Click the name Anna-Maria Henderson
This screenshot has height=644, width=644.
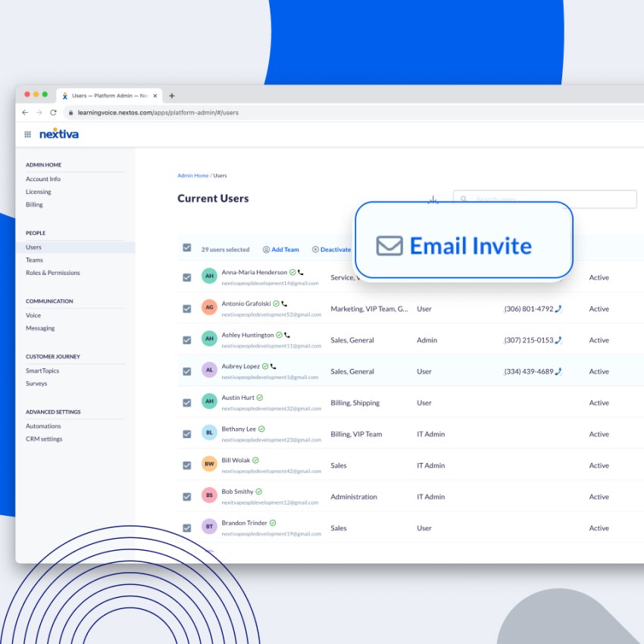255,272
